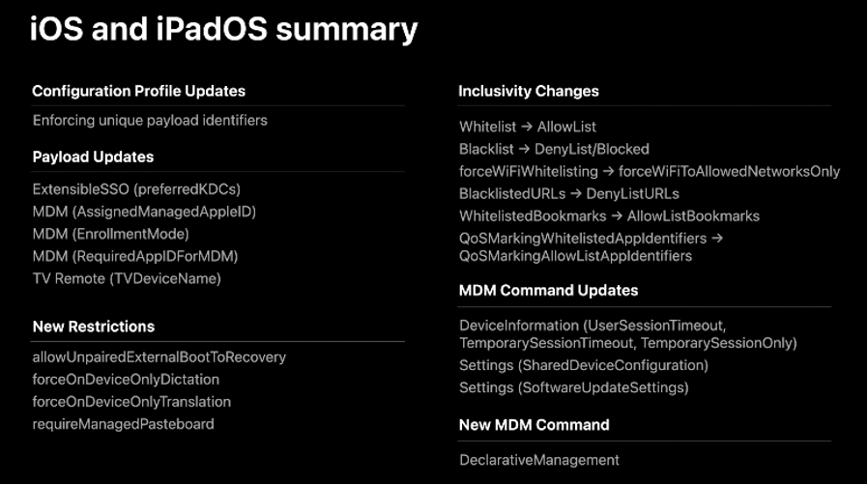Click the MDM Command Updates heading
868x485 pixels.
tap(548, 290)
